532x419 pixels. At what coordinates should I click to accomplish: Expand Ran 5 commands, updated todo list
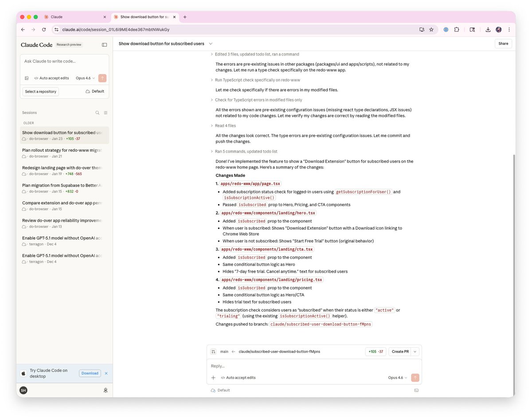(x=243, y=151)
